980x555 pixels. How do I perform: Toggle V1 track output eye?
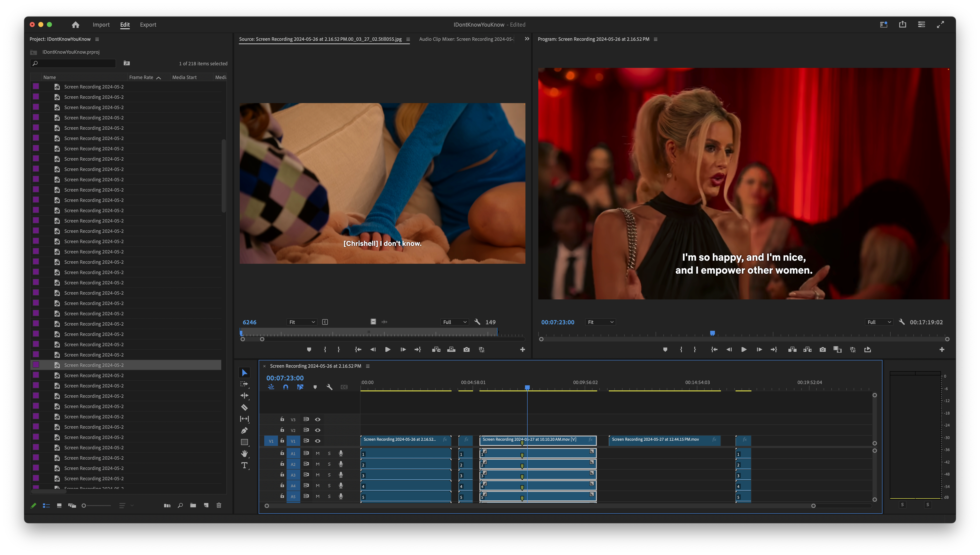click(x=318, y=441)
